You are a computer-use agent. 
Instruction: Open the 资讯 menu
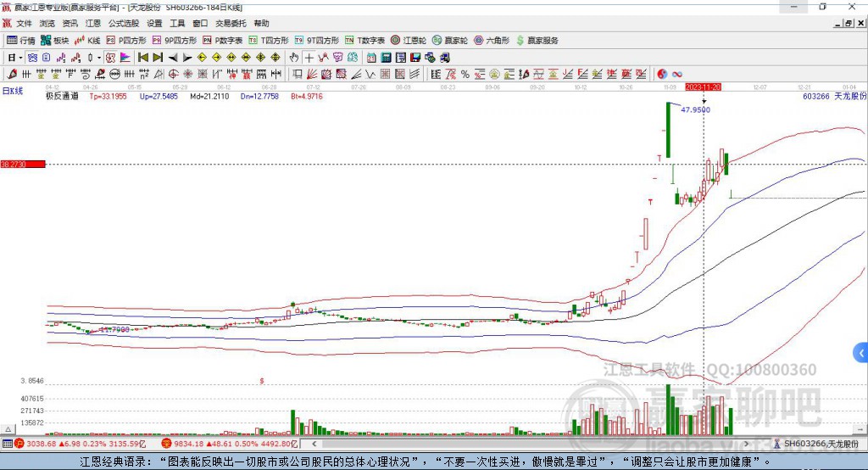click(70, 23)
